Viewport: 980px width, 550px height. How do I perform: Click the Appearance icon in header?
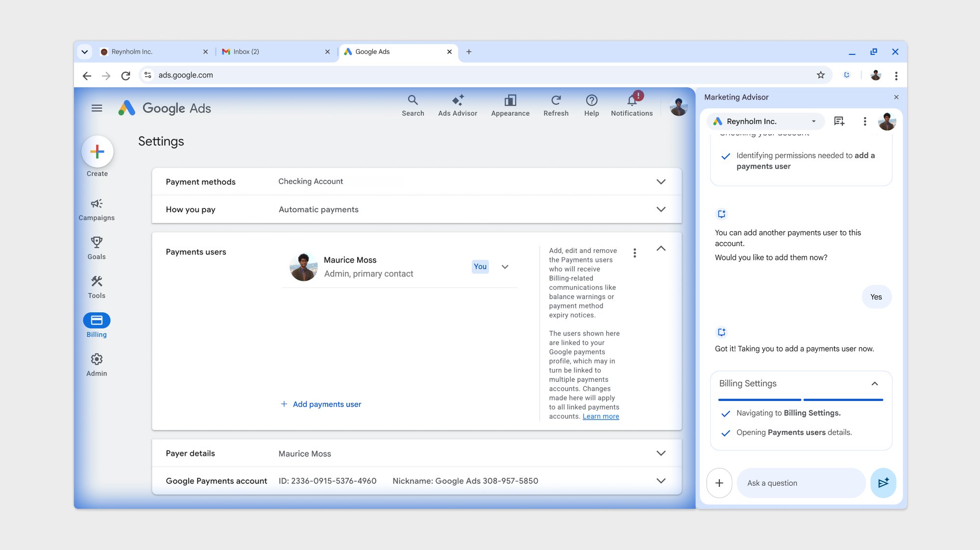point(510,100)
